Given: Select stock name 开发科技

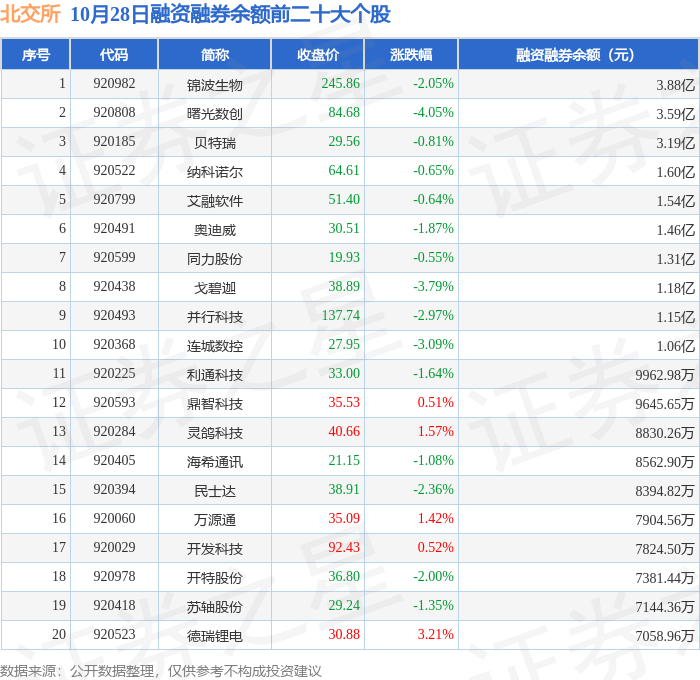Looking at the screenshot, I should [215, 549].
